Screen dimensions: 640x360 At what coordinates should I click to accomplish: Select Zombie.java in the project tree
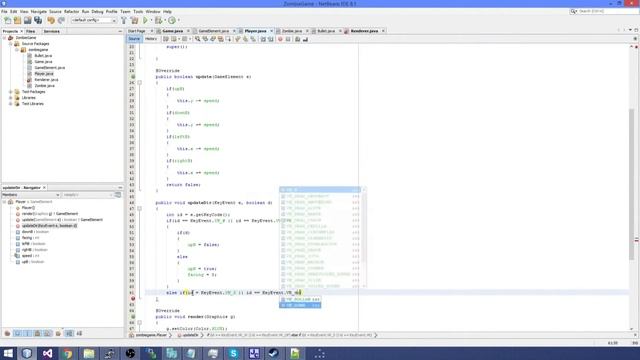[44, 86]
